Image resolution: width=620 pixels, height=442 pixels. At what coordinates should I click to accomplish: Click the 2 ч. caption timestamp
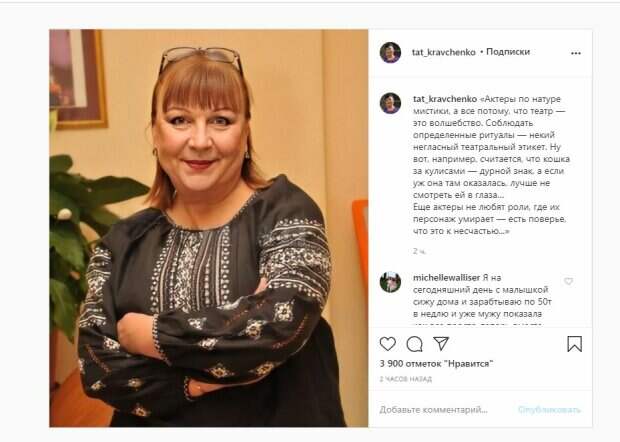(x=419, y=251)
